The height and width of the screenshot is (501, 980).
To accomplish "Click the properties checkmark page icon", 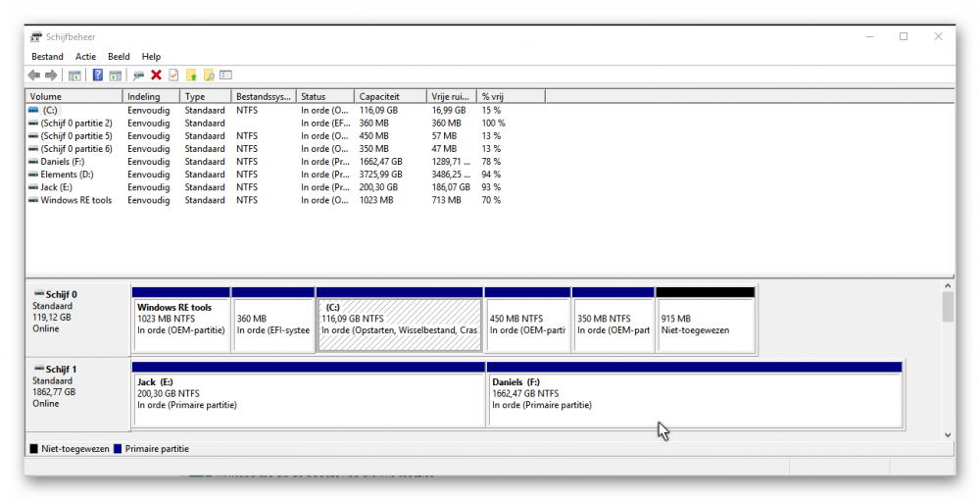I will pyautogui.click(x=173, y=75).
